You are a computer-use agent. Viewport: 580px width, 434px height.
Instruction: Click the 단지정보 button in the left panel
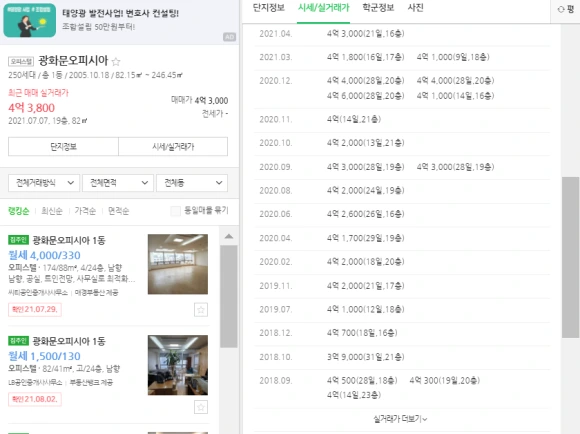(x=63, y=147)
